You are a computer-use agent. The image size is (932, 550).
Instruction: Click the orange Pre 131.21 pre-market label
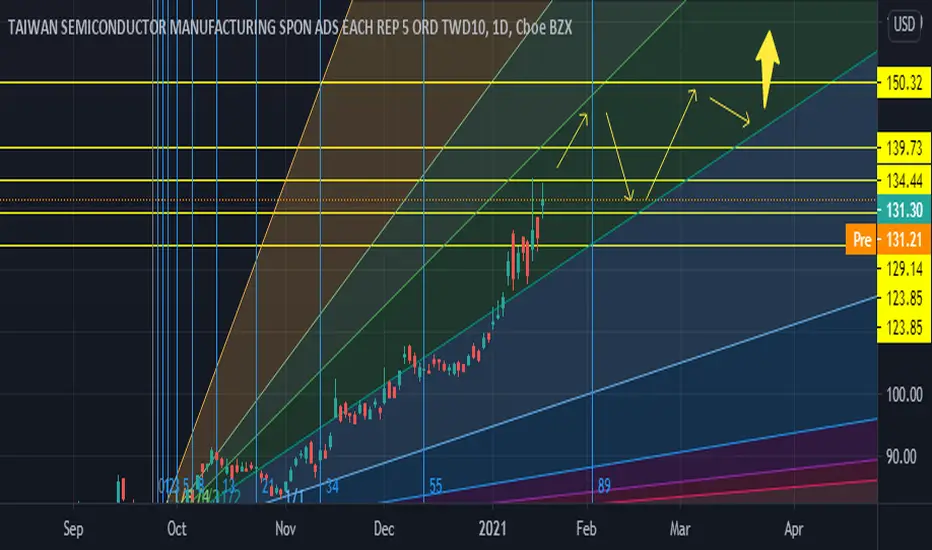[x=888, y=240]
